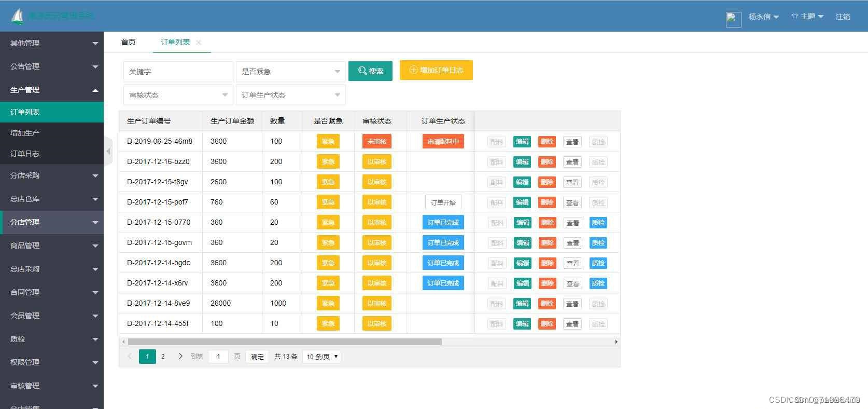Expand the 公告管理 sidebar menu

(52, 66)
